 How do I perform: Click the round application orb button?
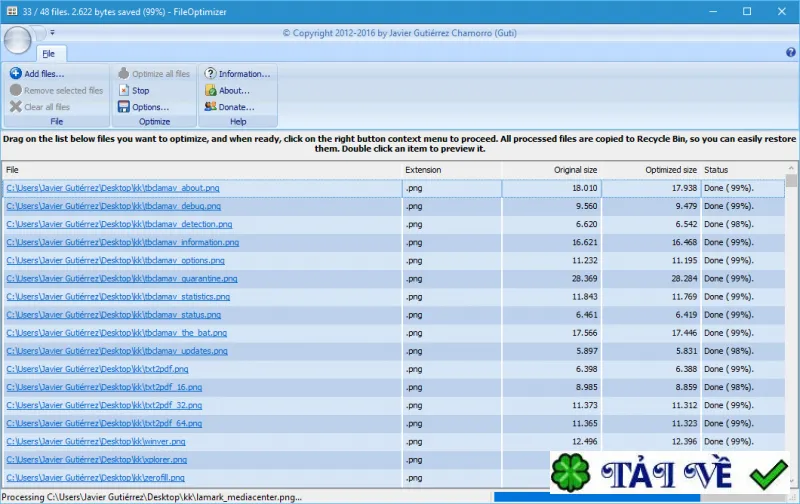point(17,40)
